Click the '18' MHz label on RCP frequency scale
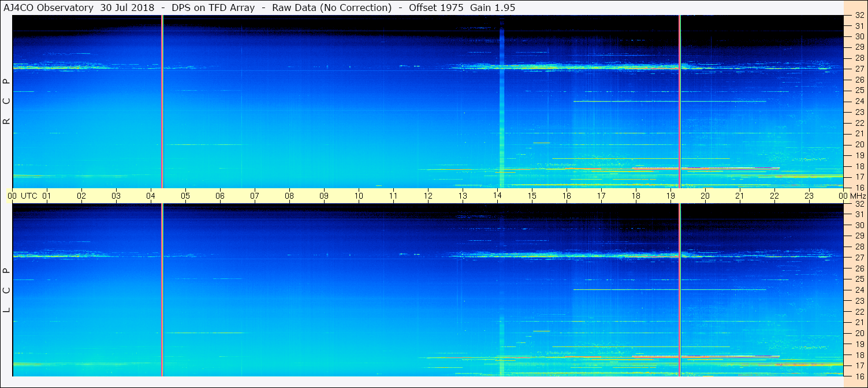Screen dimensions: 868x388 [x=859, y=166]
